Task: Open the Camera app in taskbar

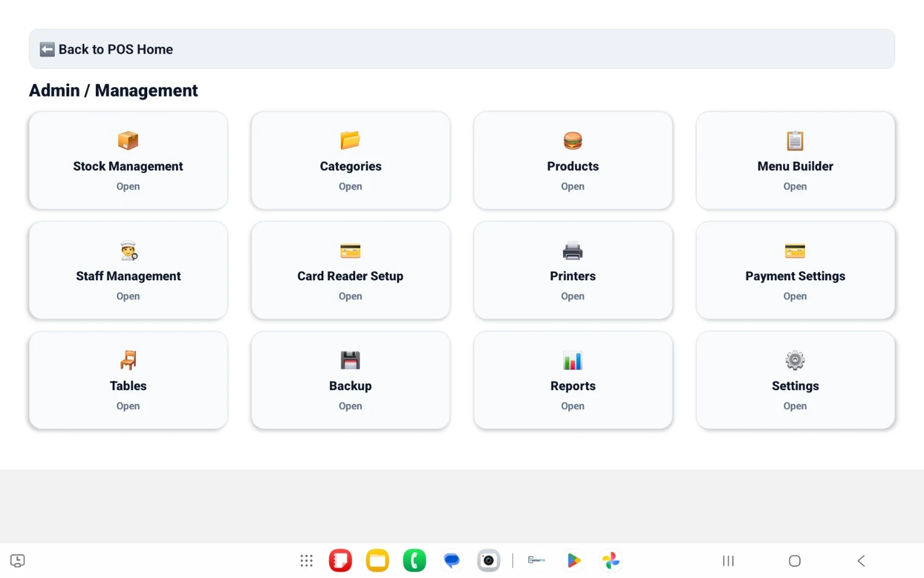Action: [x=489, y=561]
